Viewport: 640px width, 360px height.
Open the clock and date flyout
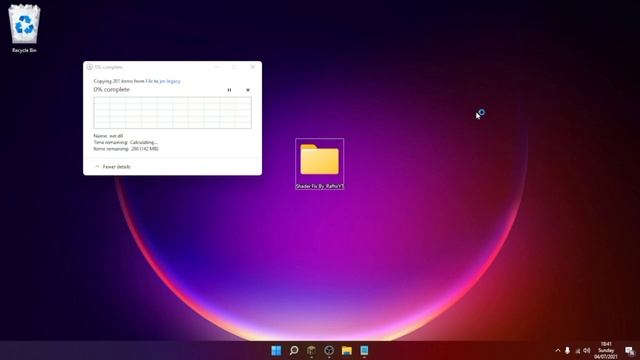coord(606,351)
